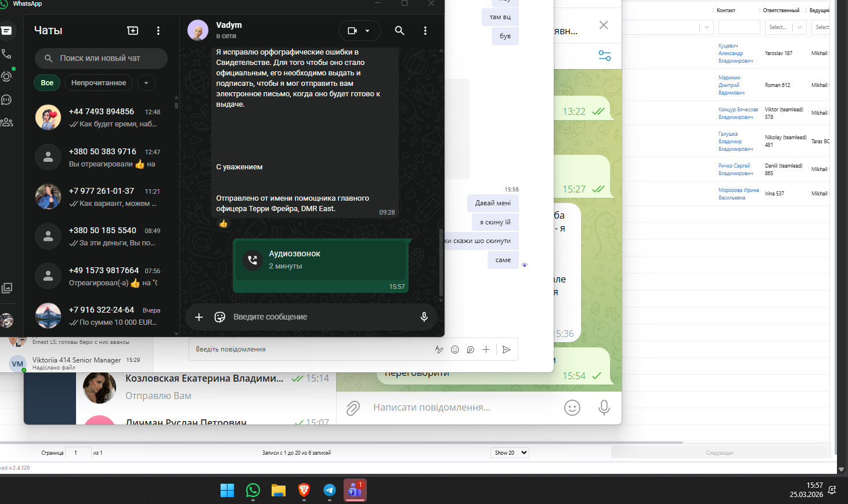
Task: Open your WhatsApp profile picture in sidebar
Action: [x=6, y=320]
